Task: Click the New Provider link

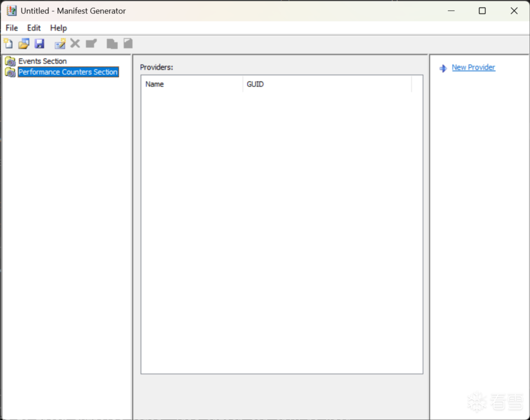Action: point(473,67)
